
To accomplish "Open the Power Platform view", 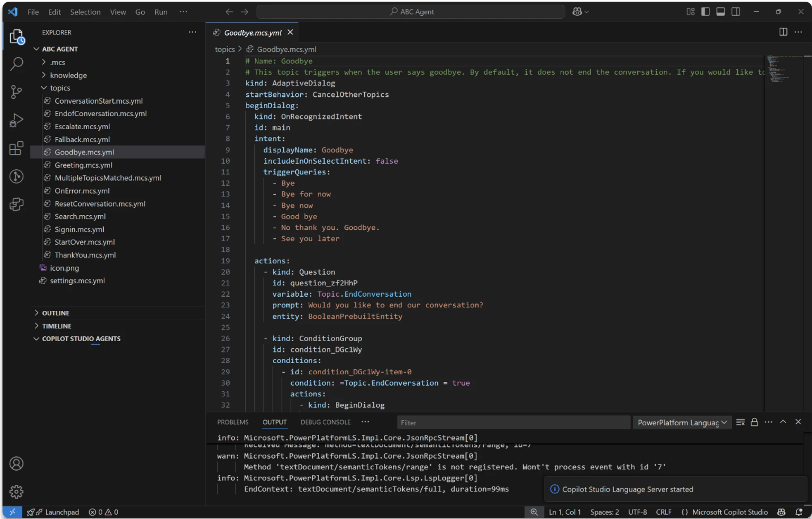I will coord(17,176).
